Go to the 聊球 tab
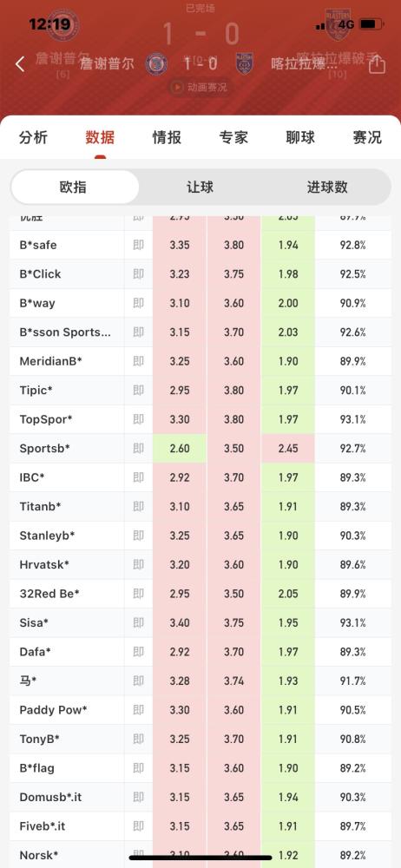The width and height of the screenshot is (401, 868). [300, 137]
